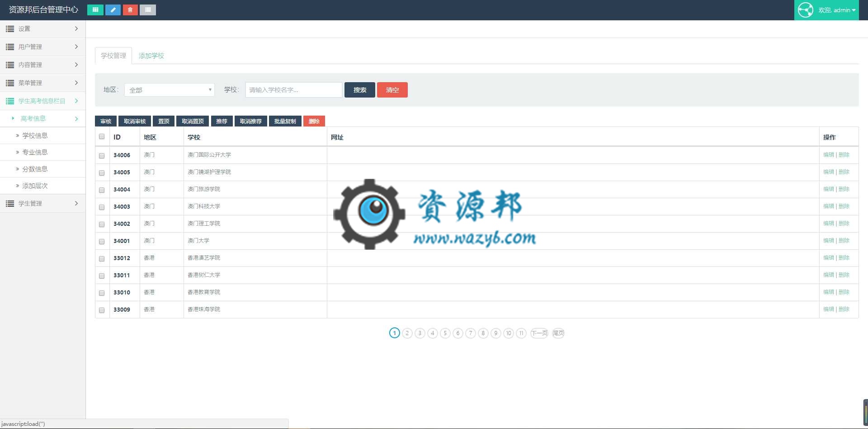Click the 取消推荐 button
The width and height of the screenshot is (868, 429).
click(251, 121)
